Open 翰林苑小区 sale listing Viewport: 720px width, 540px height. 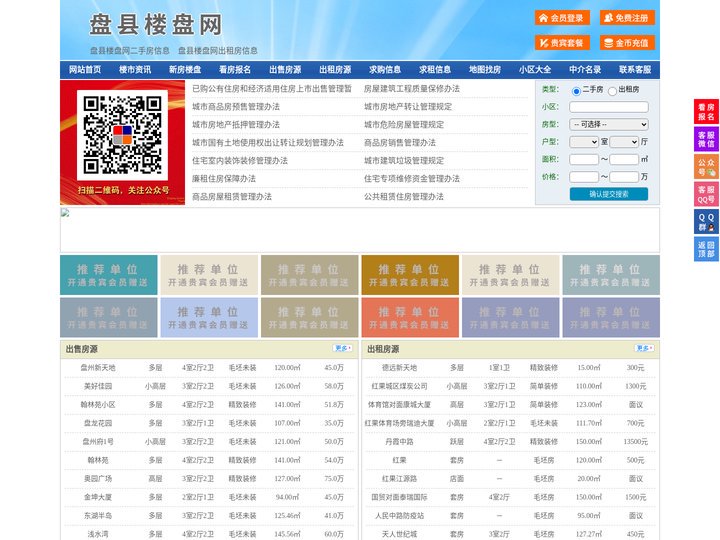pyautogui.click(x=98, y=405)
